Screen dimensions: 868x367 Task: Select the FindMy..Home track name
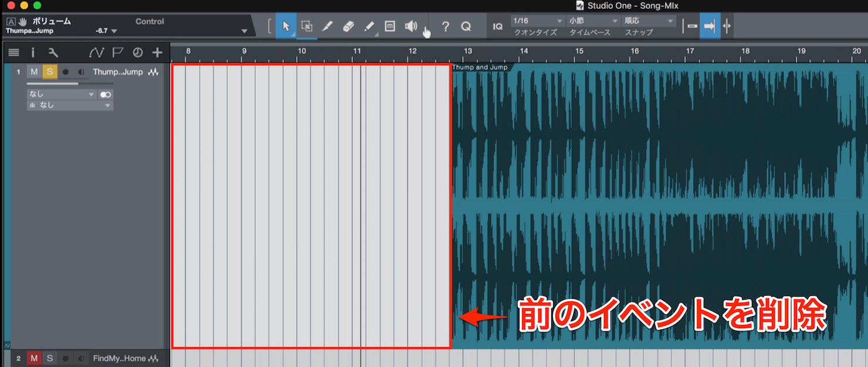119,358
